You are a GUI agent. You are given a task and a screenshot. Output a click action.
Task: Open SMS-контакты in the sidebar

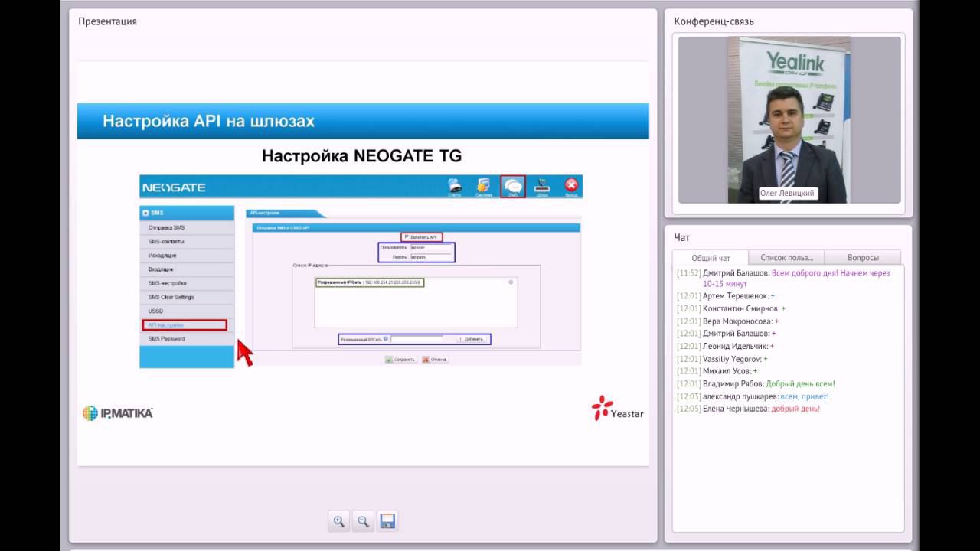click(187, 242)
